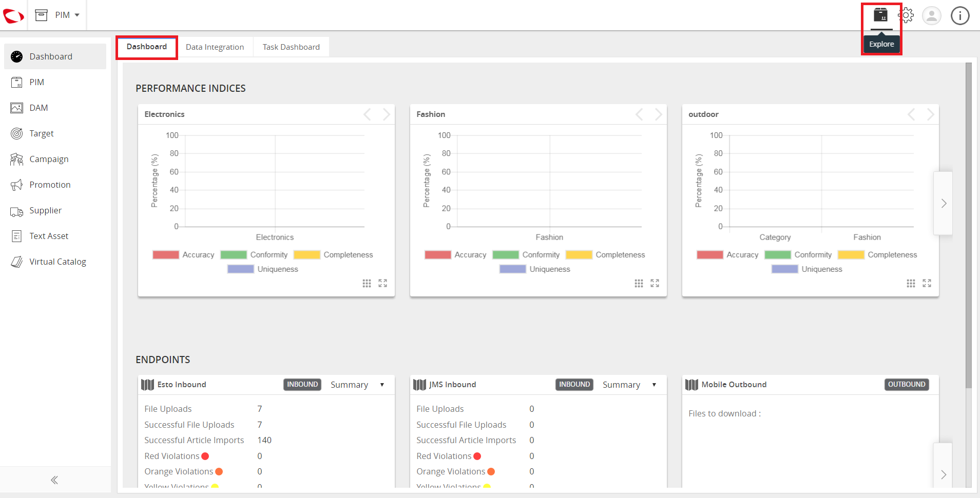Click JMS Inbound endpoint icon
Screen dimensions: 980x498
[x=420, y=385]
